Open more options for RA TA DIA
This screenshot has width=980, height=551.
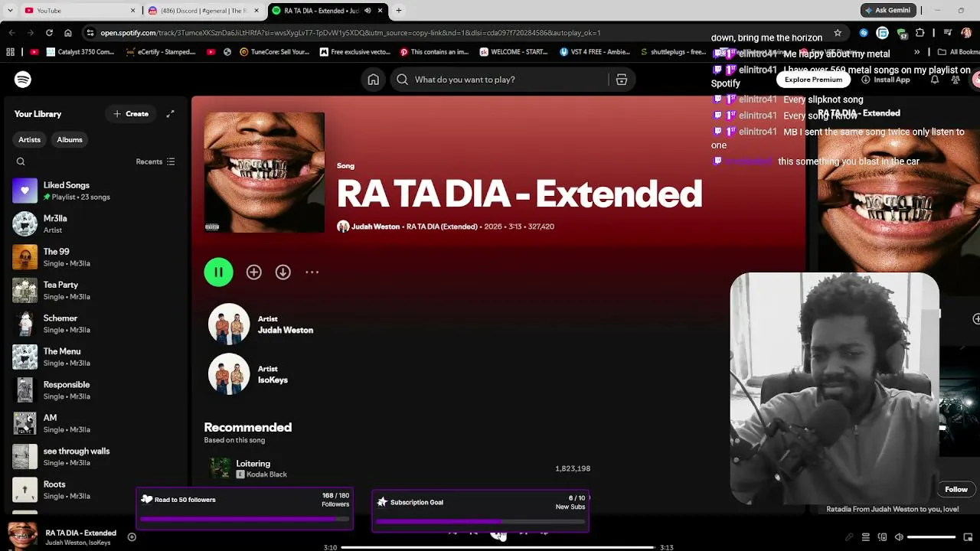coord(312,272)
